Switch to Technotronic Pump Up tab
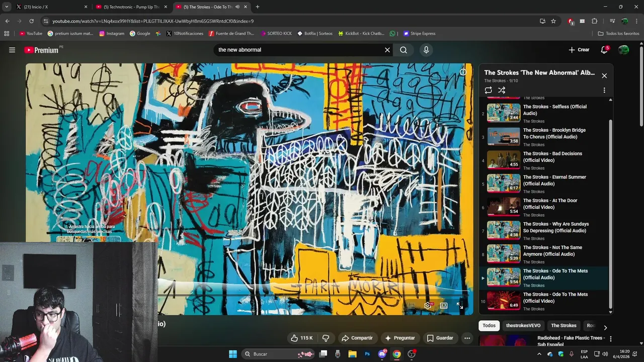Screen dimensions: 644x362 131,7
